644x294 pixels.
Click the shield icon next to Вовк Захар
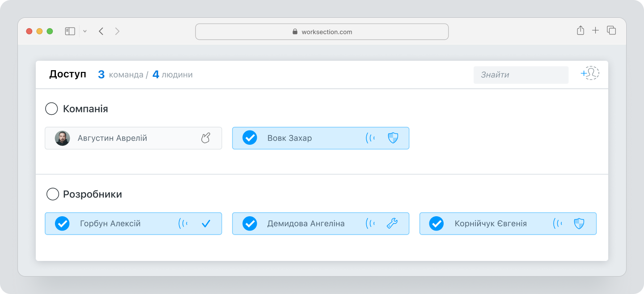393,138
